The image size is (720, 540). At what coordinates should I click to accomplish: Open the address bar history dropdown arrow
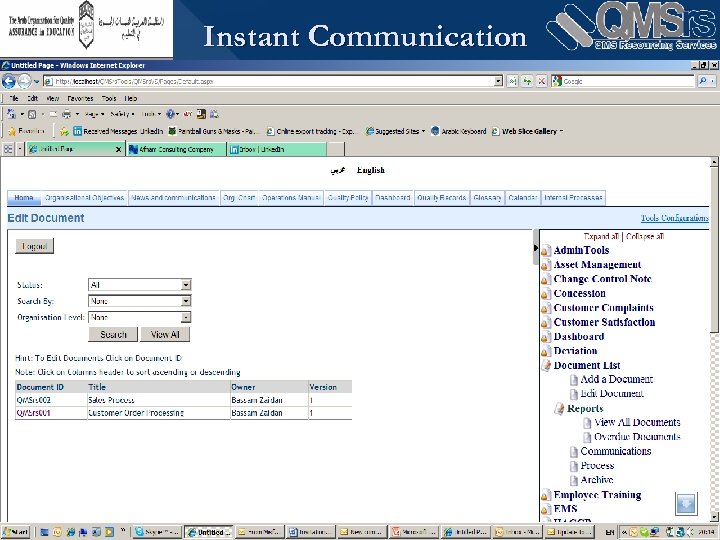[498, 81]
